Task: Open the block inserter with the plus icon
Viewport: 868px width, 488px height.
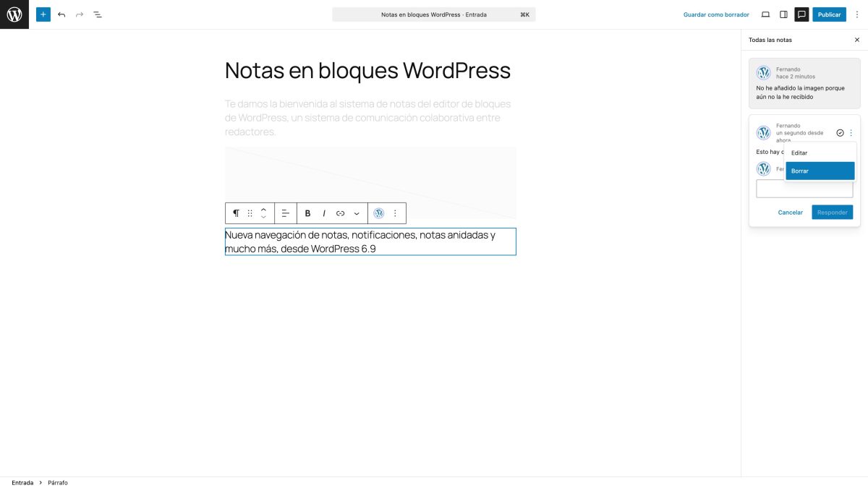Action: point(43,14)
